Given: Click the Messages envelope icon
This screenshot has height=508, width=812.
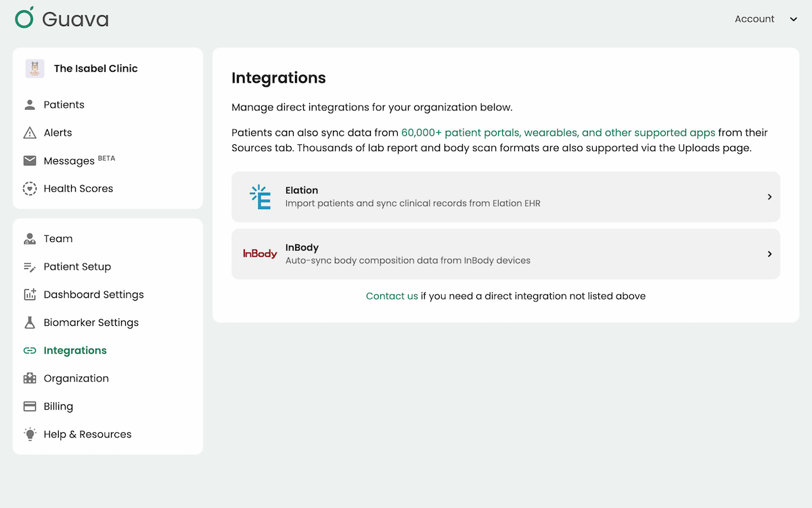Looking at the screenshot, I should [30, 161].
